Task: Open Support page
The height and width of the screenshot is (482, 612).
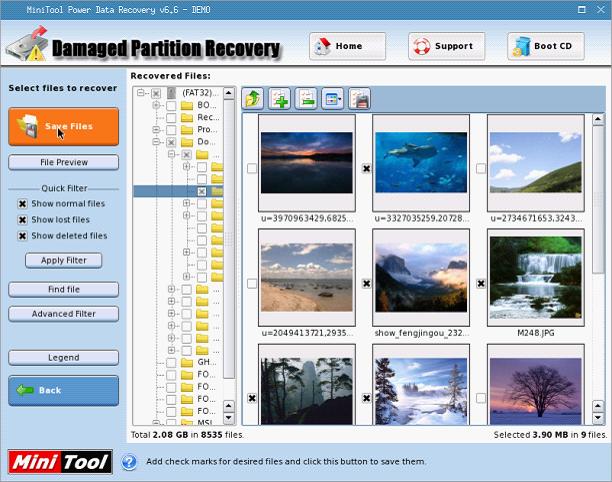Action: coord(447,46)
